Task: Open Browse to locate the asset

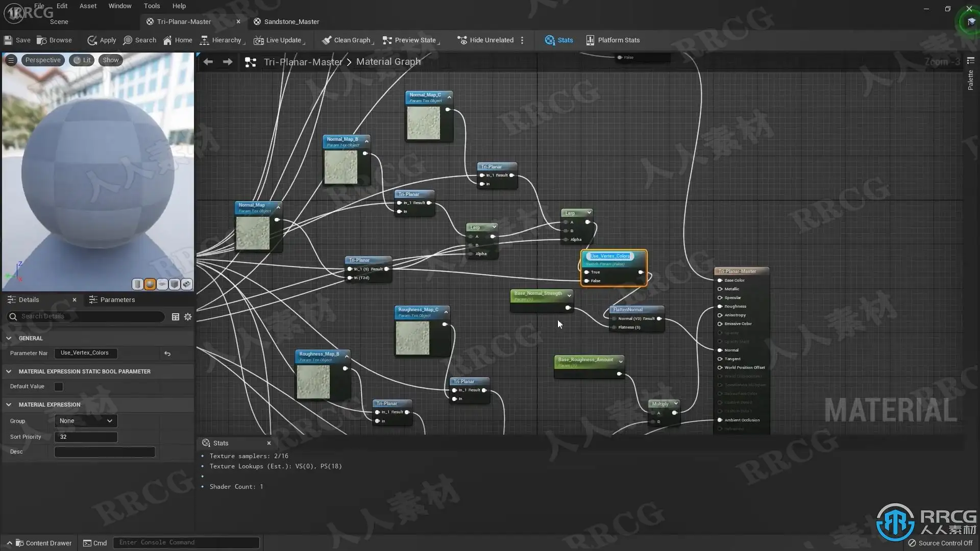Action: coord(54,40)
